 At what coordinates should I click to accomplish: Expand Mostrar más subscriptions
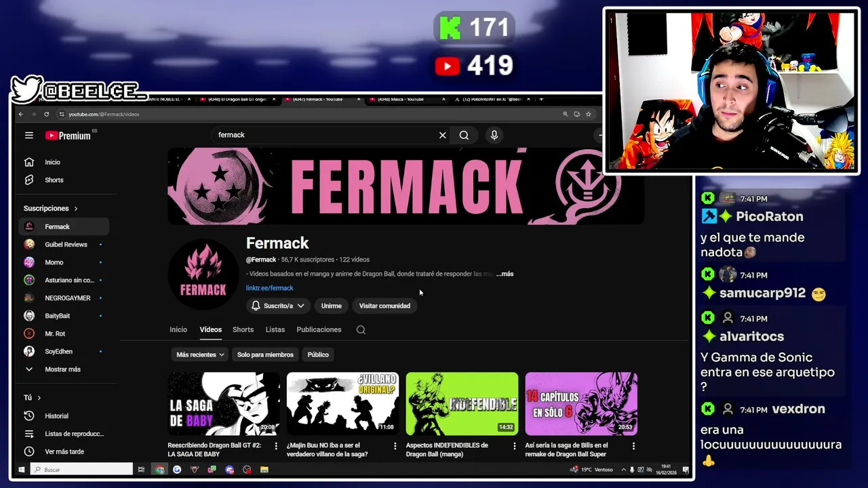64,369
